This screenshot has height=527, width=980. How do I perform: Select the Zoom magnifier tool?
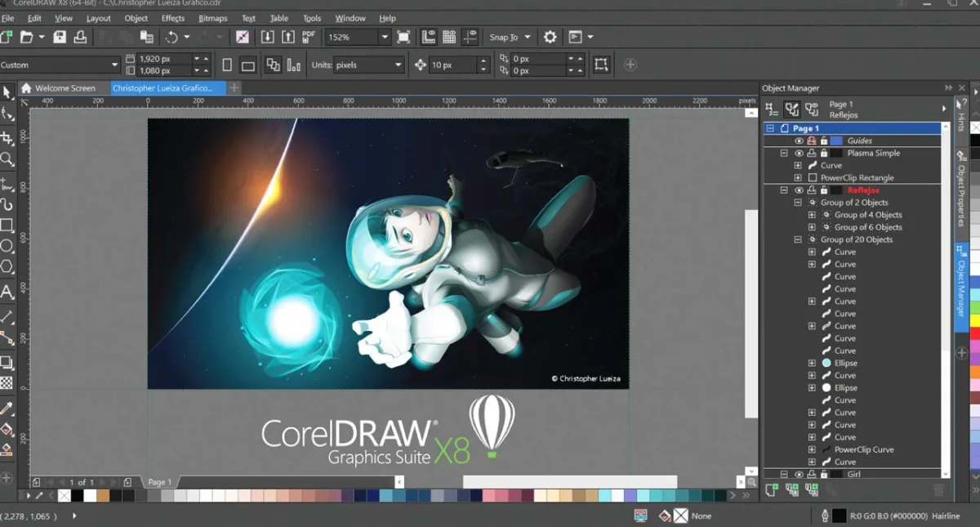[7, 159]
